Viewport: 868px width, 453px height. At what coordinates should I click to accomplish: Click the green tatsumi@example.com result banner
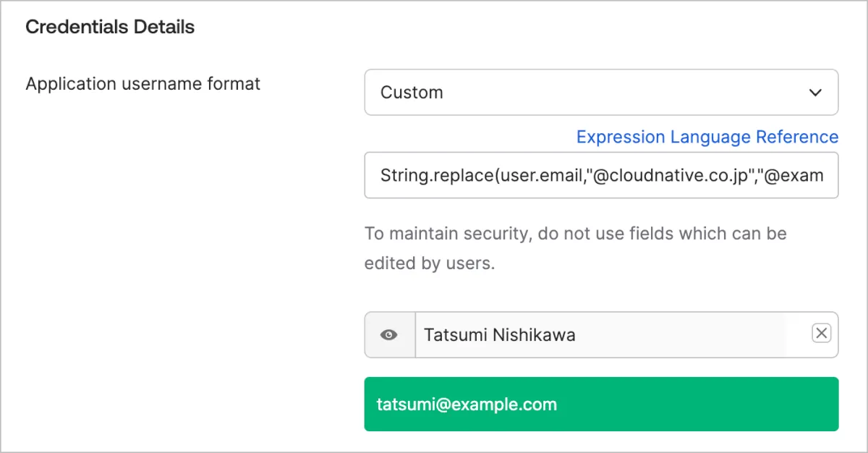click(x=600, y=404)
